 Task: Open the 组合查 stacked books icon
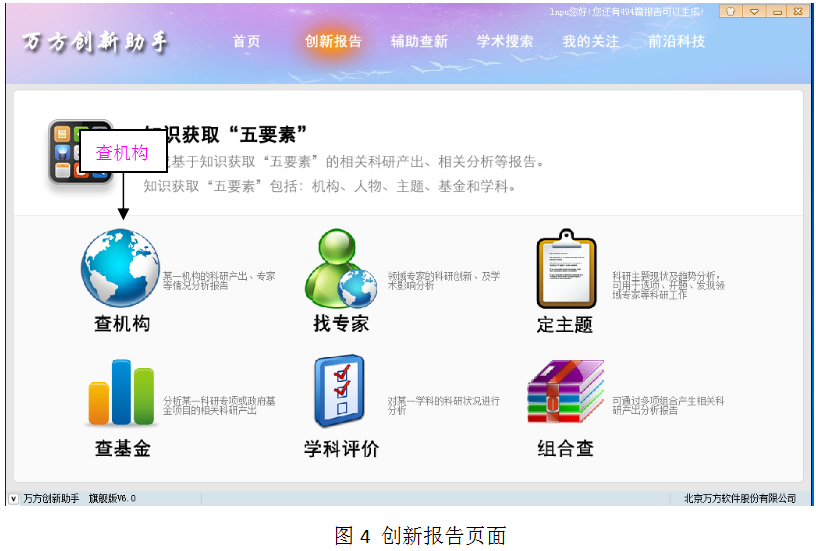click(565, 391)
